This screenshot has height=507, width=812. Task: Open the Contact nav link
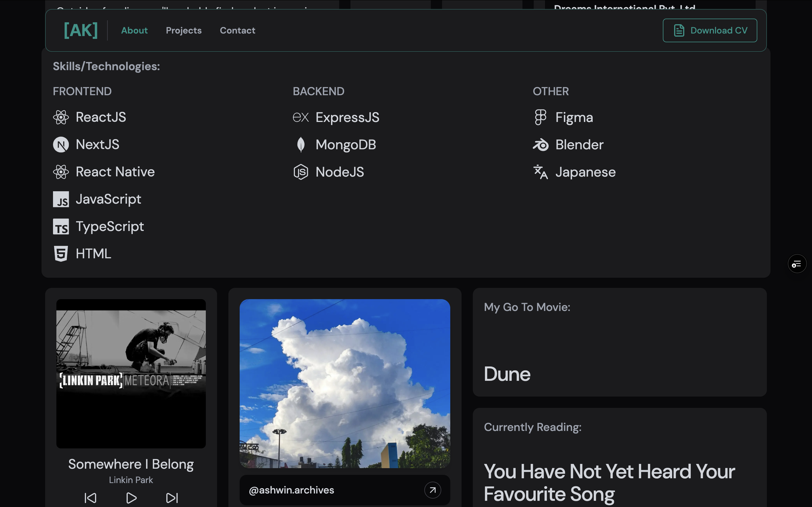tap(237, 30)
